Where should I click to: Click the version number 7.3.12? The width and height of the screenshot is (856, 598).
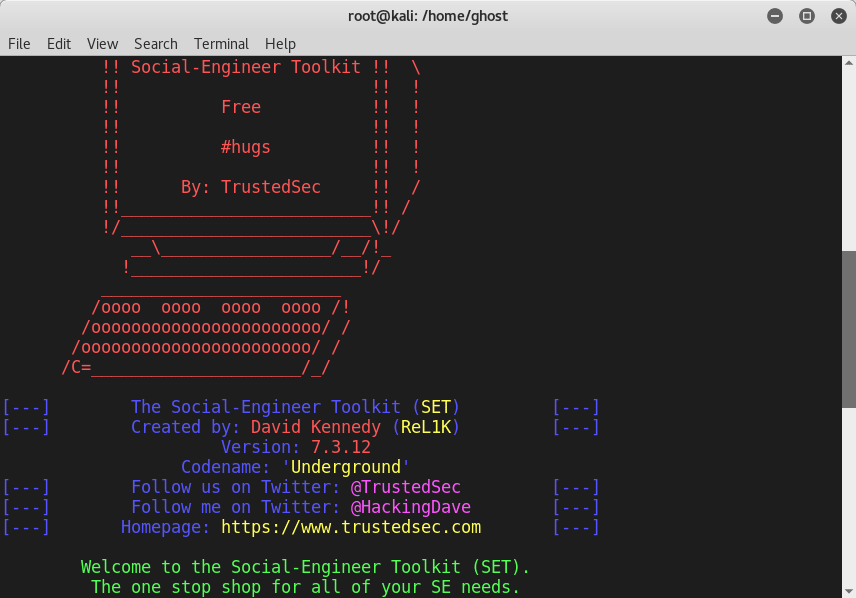pos(341,447)
